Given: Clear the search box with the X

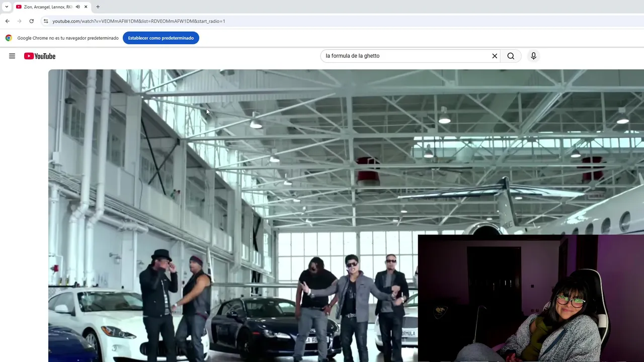Looking at the screenshot, I should [x=495, y=56].
